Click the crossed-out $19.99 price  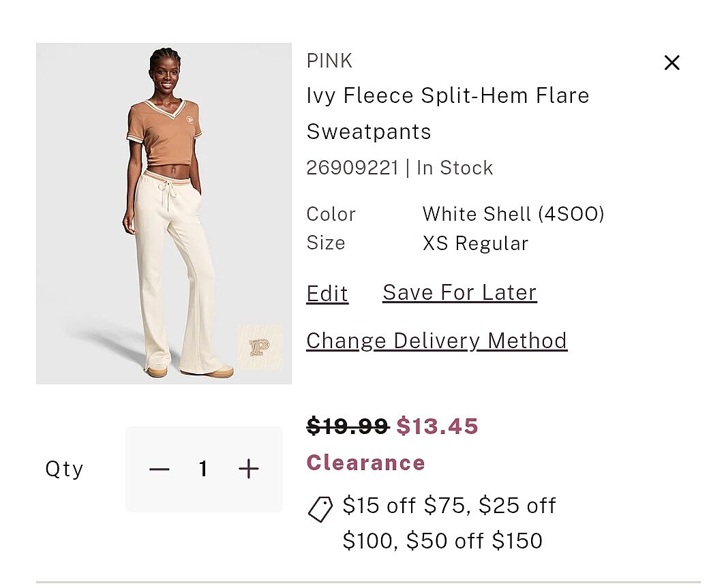pyautogui.click(x=348, y=427)
